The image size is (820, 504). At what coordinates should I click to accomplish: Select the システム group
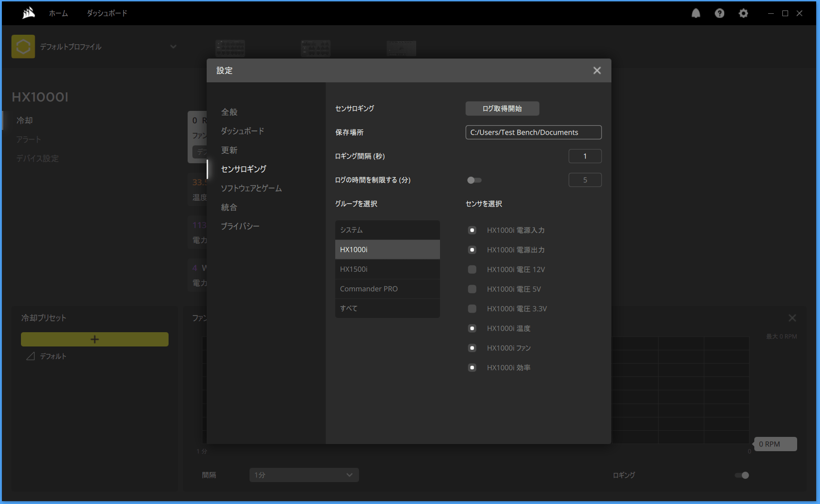[388, 230]
